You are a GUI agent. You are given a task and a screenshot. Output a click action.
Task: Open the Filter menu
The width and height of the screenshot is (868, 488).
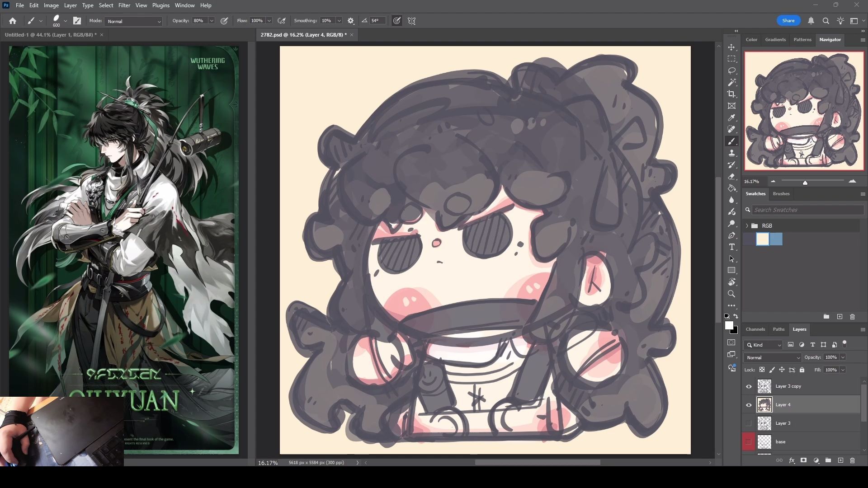coord(124,5)
